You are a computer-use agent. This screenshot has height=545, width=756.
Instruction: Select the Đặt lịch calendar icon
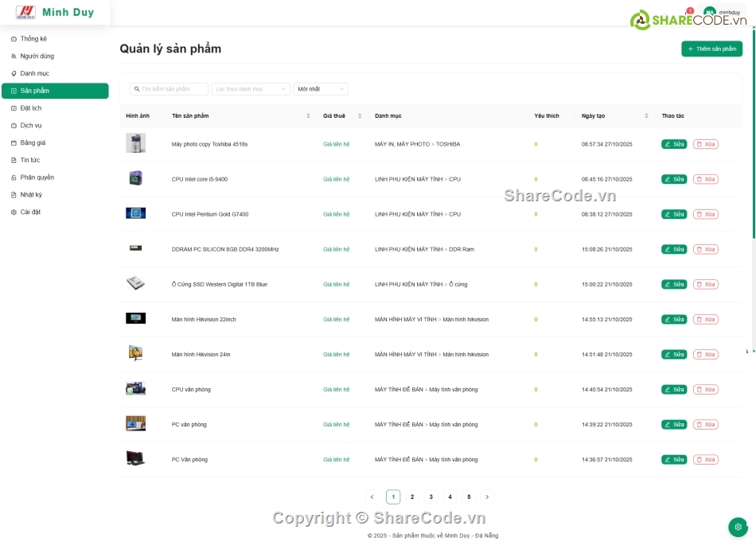(x=14, y=107)
